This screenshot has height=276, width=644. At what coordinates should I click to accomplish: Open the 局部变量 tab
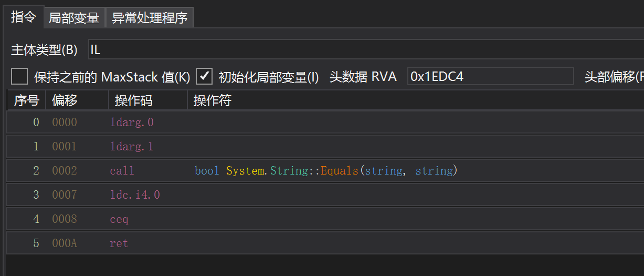point(74,18)
